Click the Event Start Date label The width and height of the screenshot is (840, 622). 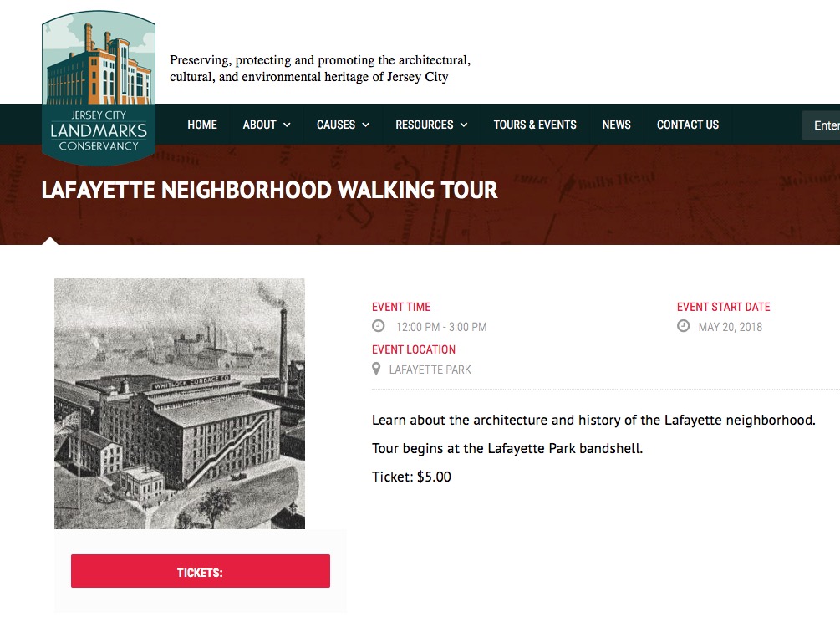pos(723,307)
